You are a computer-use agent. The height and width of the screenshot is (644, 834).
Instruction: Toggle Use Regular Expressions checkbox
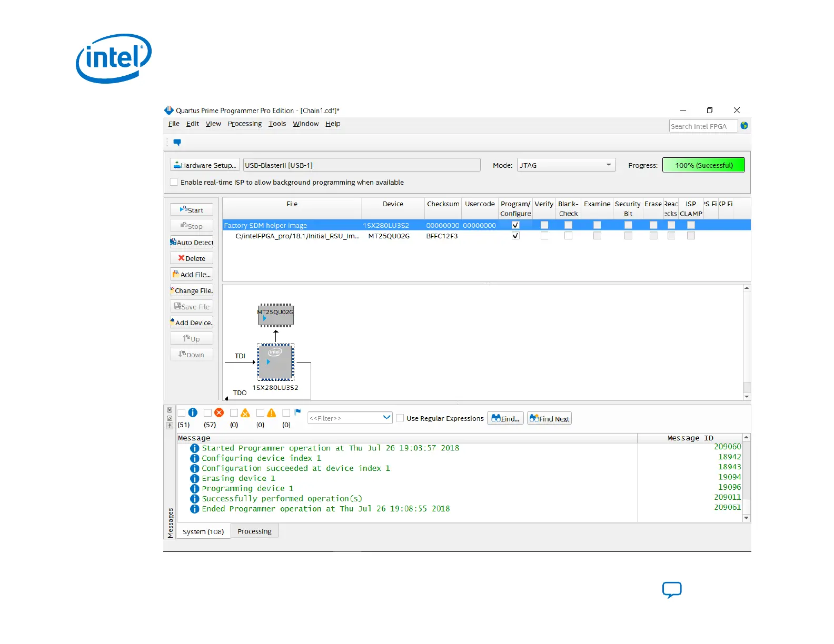400,418
